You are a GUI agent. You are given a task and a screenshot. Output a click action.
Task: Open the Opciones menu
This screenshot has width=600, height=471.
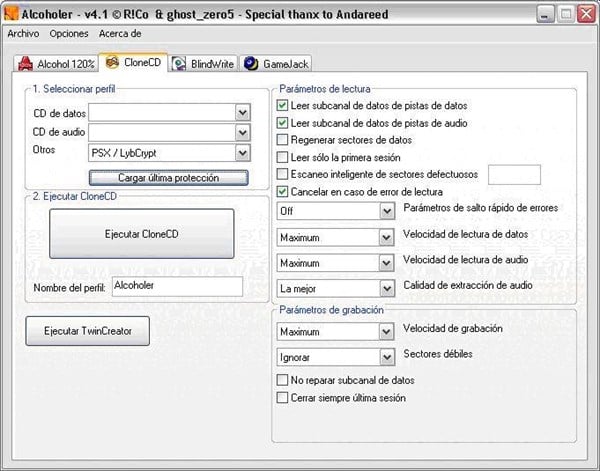pyautogui.click(x=69, y=34)
